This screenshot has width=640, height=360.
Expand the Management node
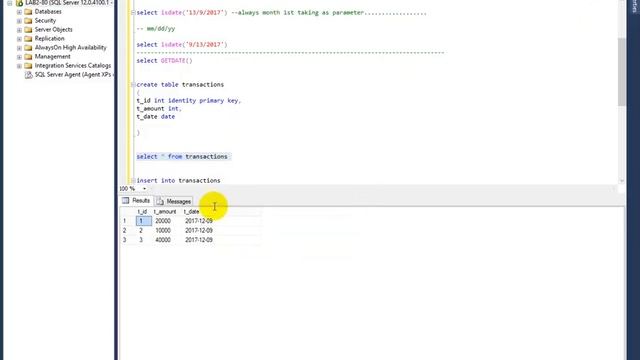[19, 57]
